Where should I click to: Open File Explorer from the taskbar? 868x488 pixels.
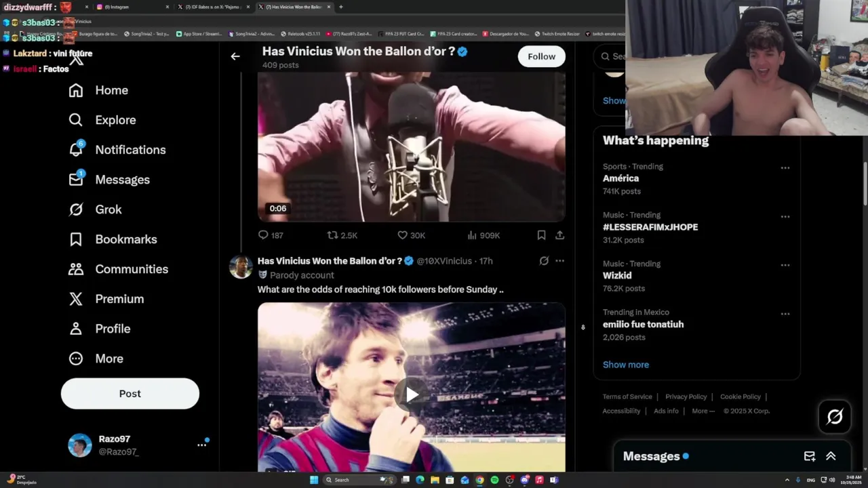435,480
